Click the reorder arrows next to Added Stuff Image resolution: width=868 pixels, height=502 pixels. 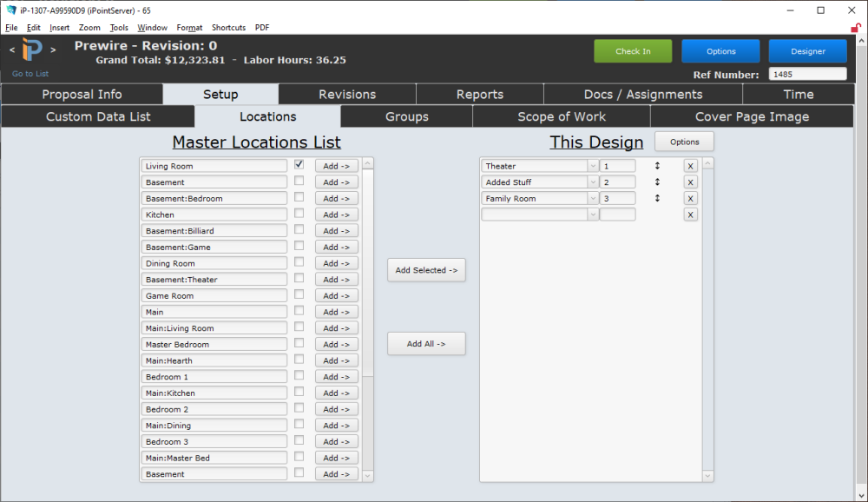[656, 182]
